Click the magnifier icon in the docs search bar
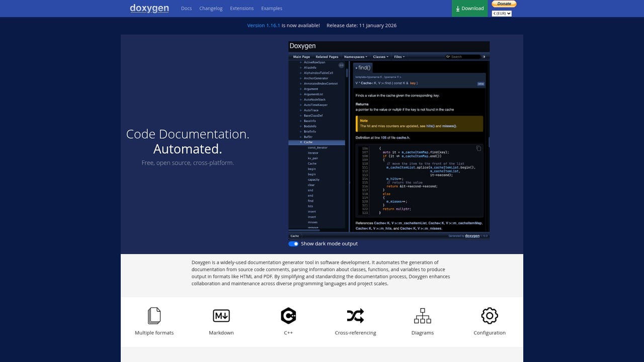Image resolution: width=644 pixels, height=362 pixels. (x=448, y=57)
